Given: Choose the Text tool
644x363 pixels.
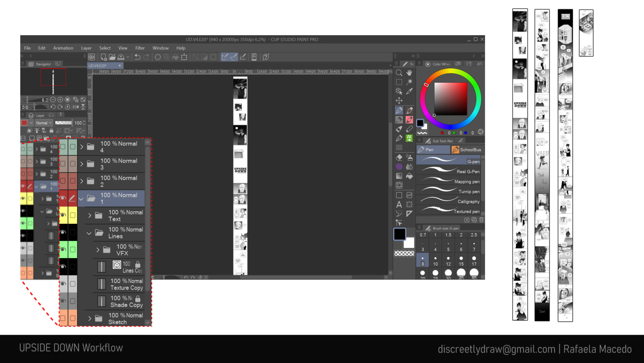Looking at the screenshot, I should [399, 204].
